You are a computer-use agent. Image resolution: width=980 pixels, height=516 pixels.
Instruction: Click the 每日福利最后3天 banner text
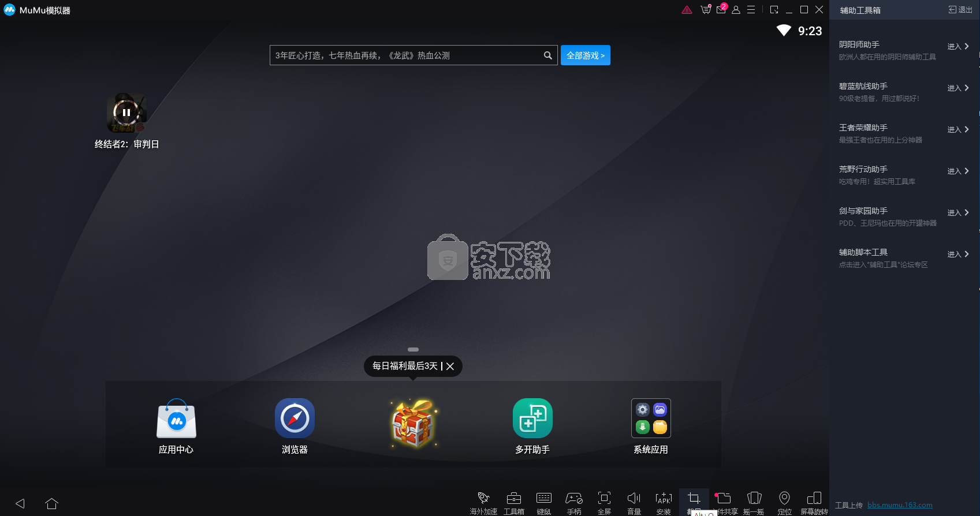(x=405, y=366)
